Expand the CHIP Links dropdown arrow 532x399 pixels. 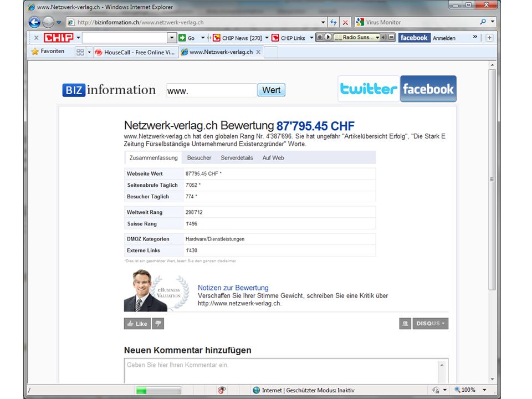pyautogui.click(x=311, y=38)
